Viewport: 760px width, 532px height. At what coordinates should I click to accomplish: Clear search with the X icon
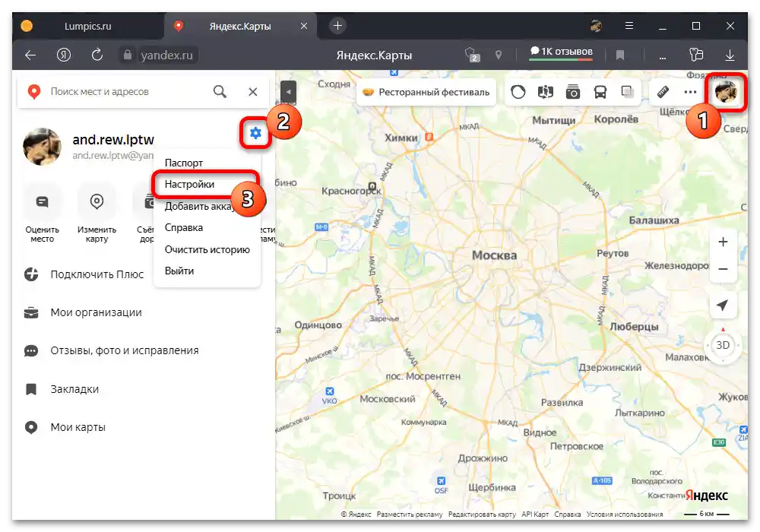pyautogui.click(x=253, y=91)
